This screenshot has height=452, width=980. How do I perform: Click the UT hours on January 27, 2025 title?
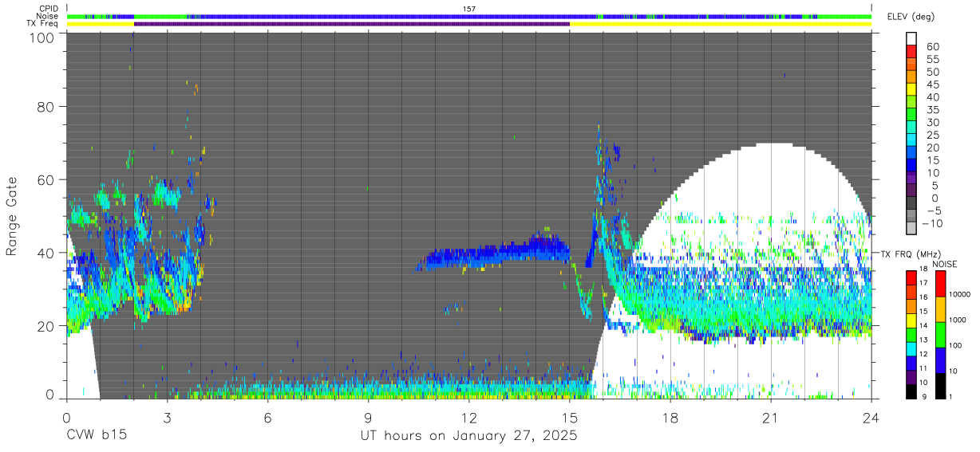468,436
